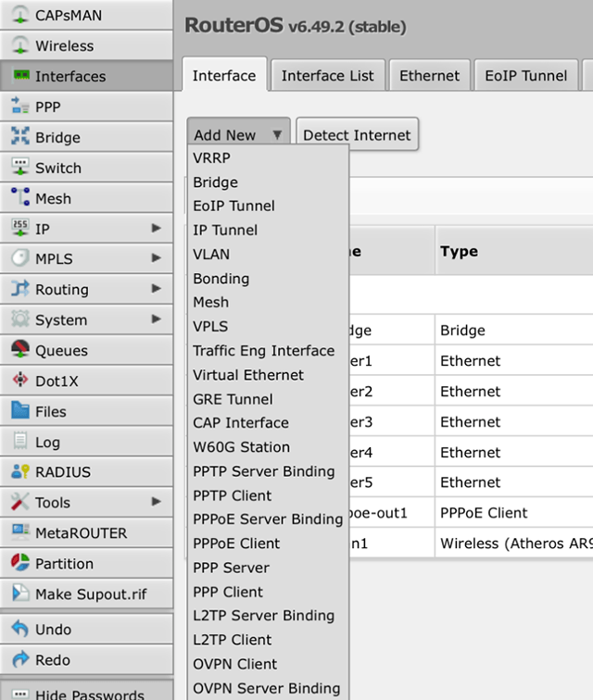The height and width of the screenshot is (700, 593).
Task: Switch to the Interface List tab
Action: (328, 75)
